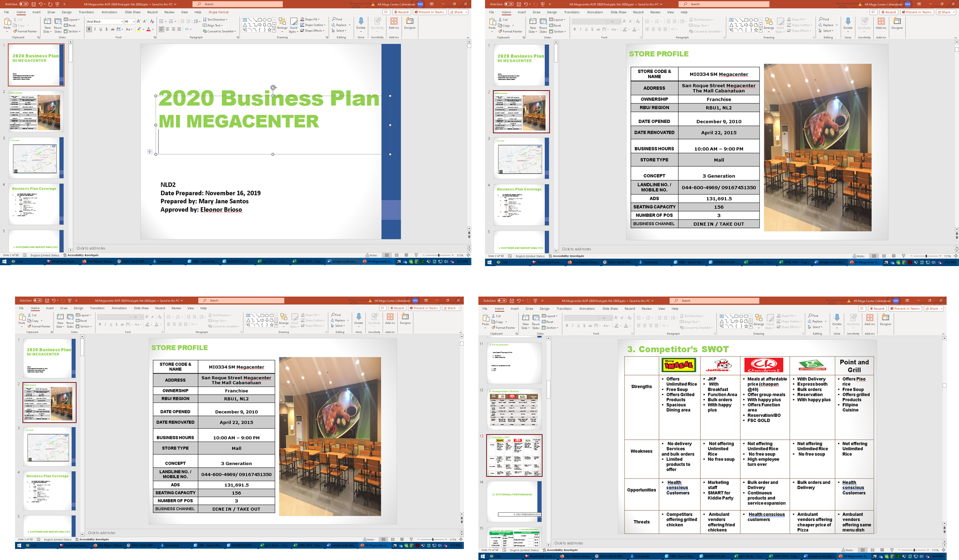Viewport: 959px width, 560px height.
Task: Toggle Bold in the title slide window
Action: tap(89, 30)
